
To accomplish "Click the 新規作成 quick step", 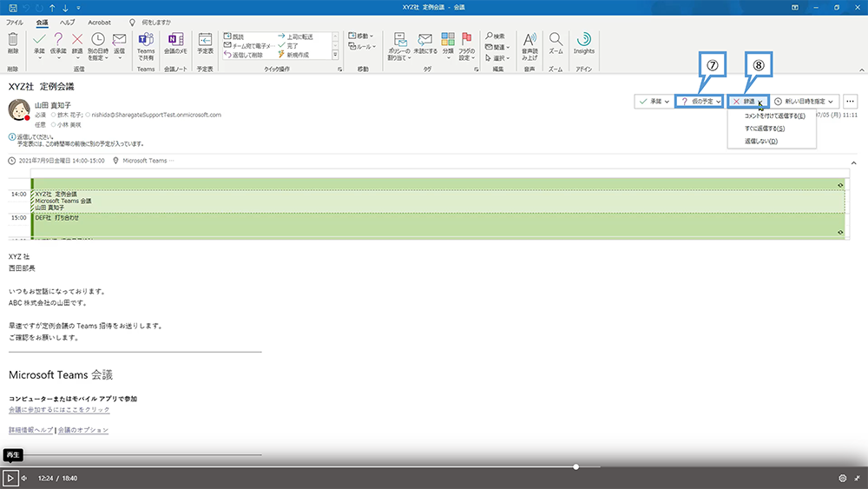I will 293,55.
